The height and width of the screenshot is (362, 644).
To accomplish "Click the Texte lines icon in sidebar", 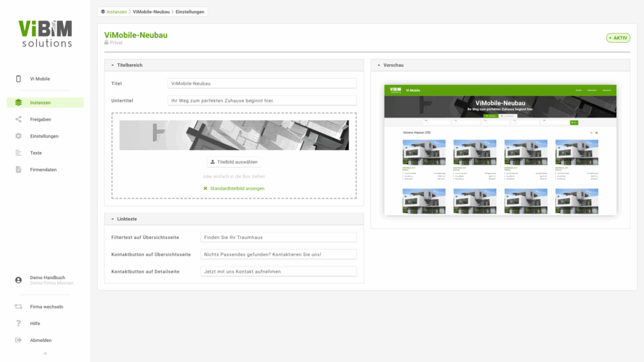I will click(18, 153).
